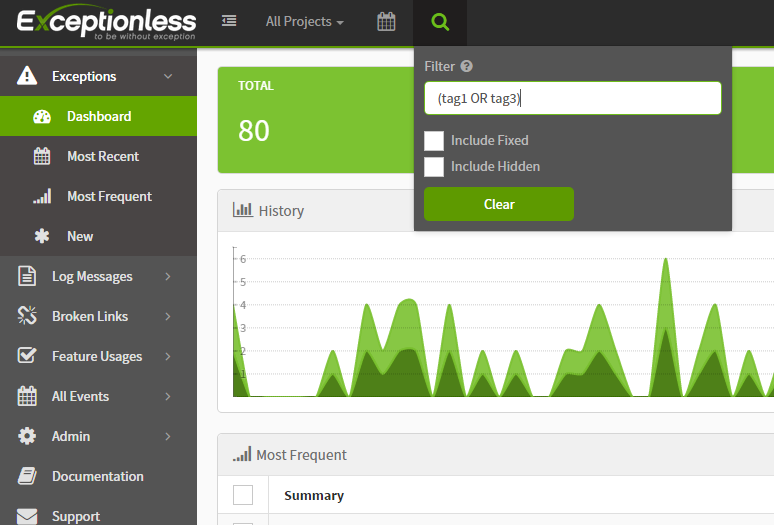Click the Summary column header
774x525 pixels.
(314, 495)
